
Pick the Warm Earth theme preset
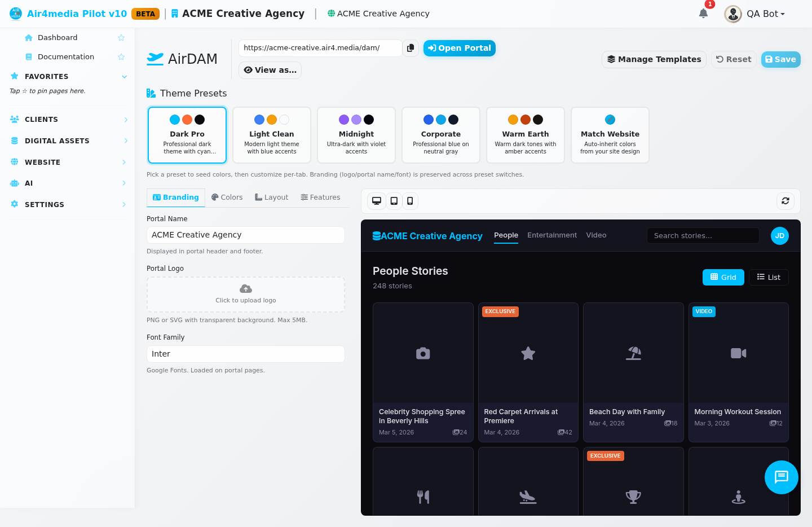point(526,135)
